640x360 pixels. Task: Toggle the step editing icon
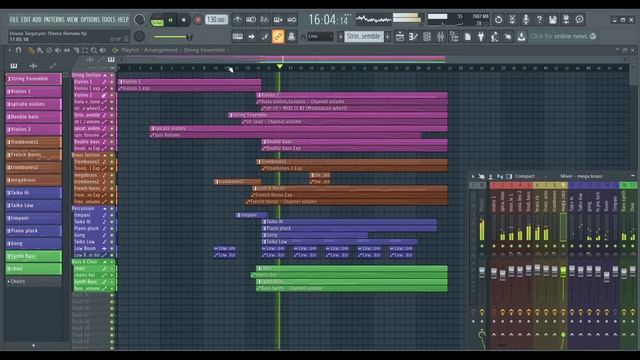[265, 37]
